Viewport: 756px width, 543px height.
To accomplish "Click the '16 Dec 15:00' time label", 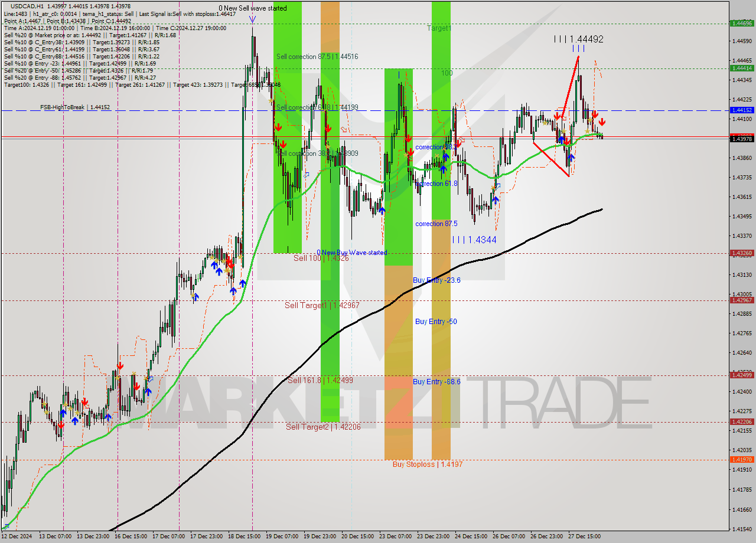I will pos(132,537).
